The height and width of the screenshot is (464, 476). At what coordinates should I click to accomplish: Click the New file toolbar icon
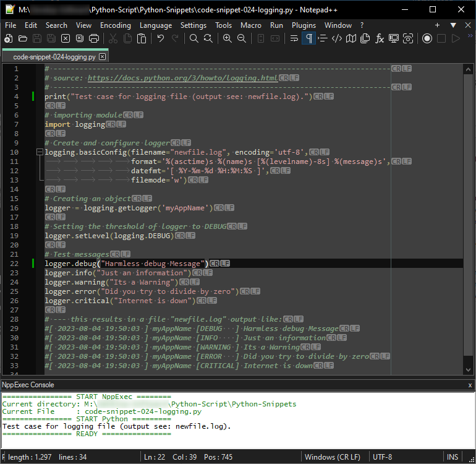(8, 38)
